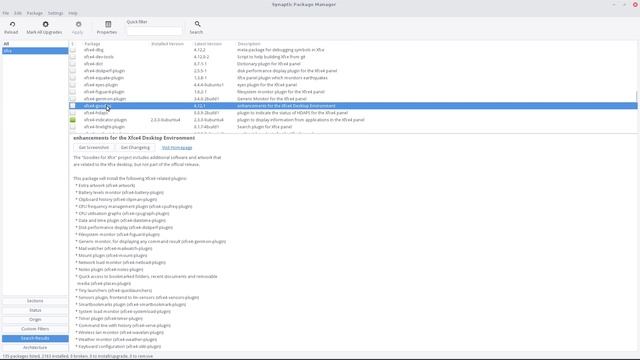Open package Properties from toolbar
Viewport: 640px width, 360px height.
click(x=107, y=28)
